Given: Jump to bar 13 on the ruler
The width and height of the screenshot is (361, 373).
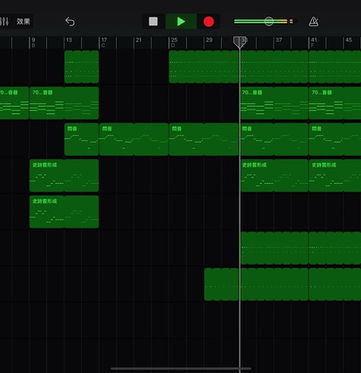Looking at the screenshot, I should coord(68,40).
